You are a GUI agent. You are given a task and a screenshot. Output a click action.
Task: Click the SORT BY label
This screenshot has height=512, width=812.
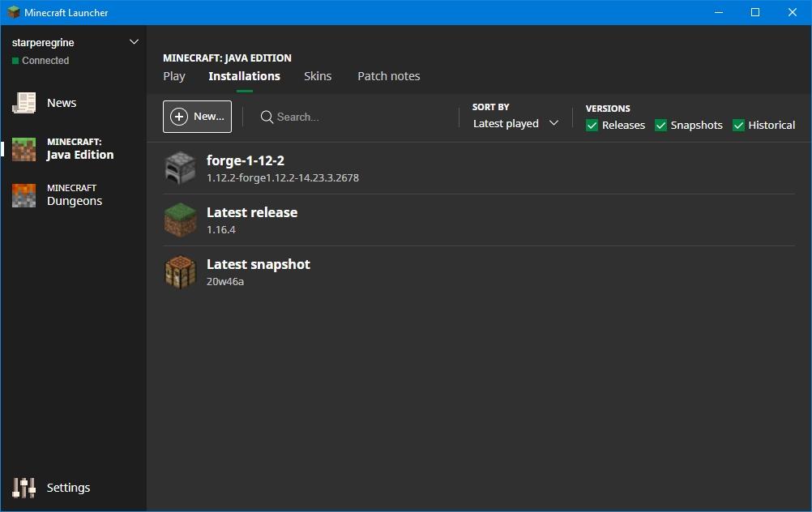pos(490,107)
